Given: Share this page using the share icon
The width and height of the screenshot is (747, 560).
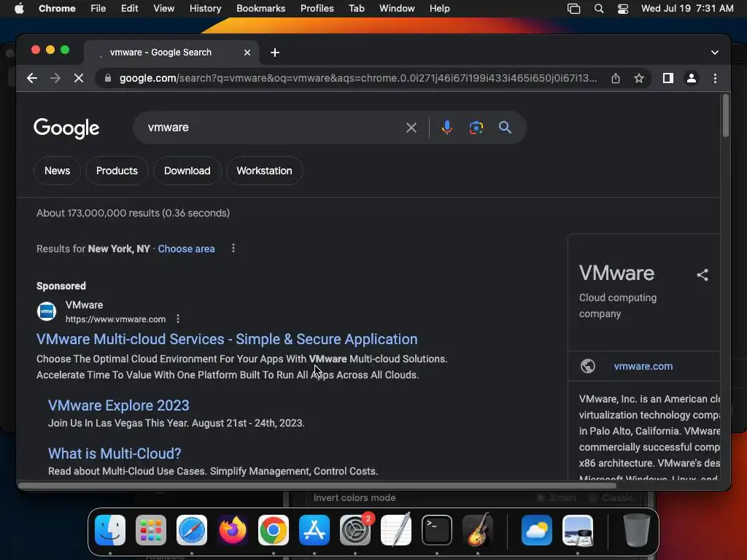Looking at the screenshot, I should click(x=616, y=78).
